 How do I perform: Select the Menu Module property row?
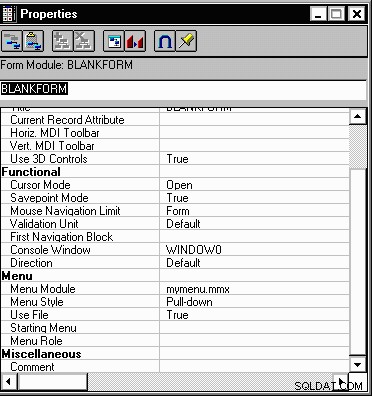(x=175, y=289)
